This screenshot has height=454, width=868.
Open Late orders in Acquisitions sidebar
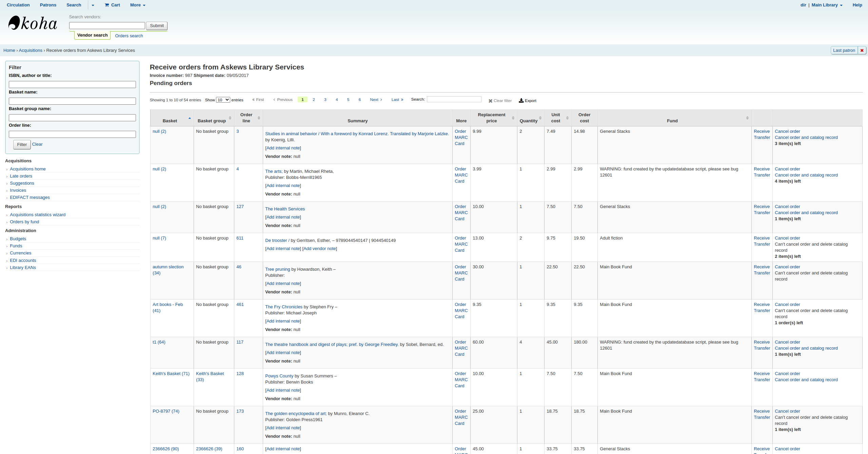pos(21,176)
